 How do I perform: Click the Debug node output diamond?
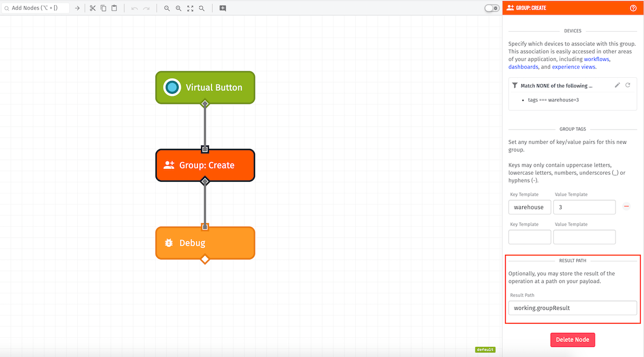coord(204,259)
